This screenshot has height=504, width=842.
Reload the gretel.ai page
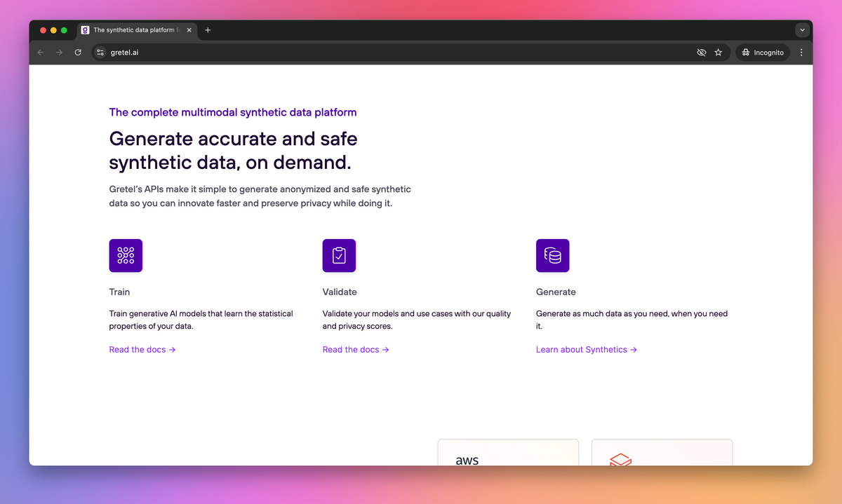point(78,53)
